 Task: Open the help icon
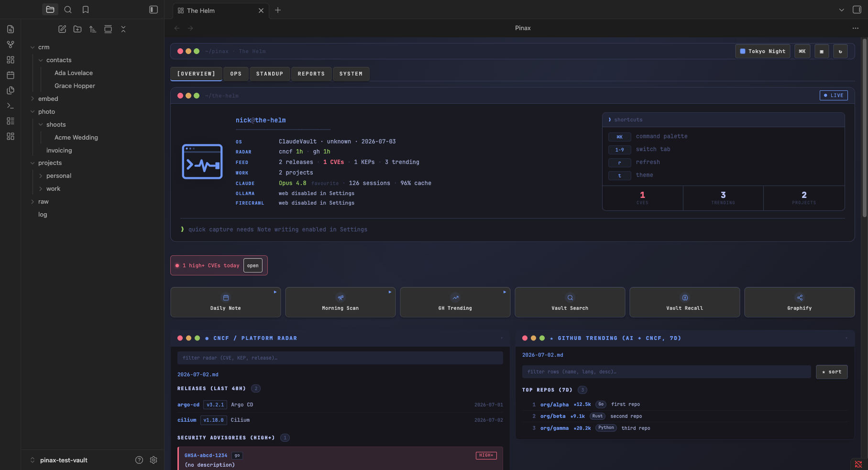pyautogui.click(x=139, y=460)
